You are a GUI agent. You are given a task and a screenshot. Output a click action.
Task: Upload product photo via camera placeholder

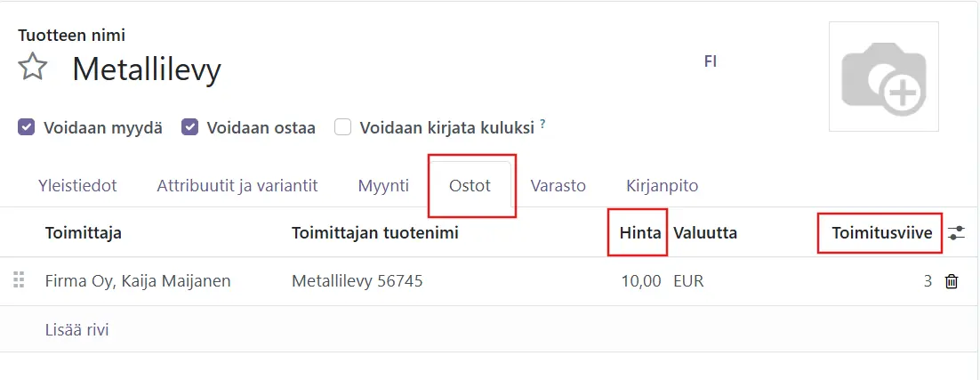coord(884,77)
